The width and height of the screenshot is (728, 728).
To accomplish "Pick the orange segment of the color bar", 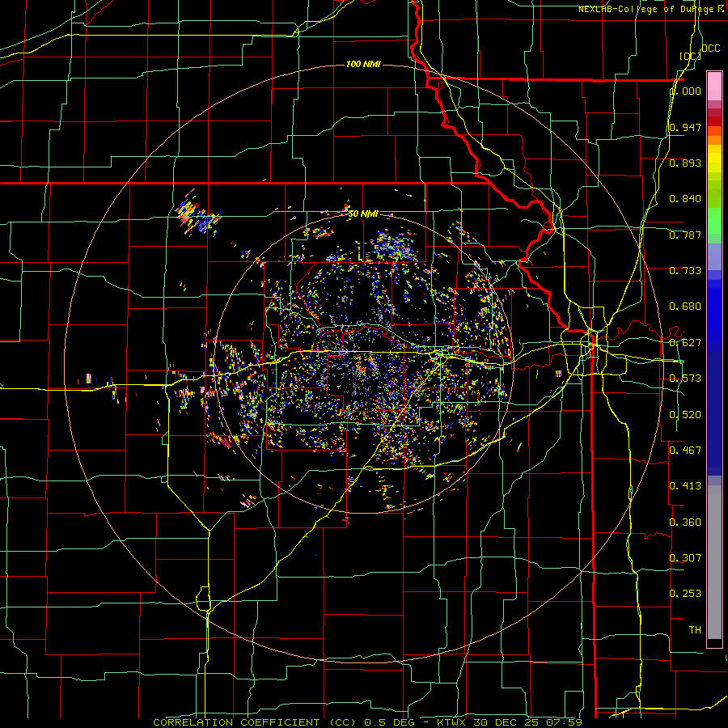I will point(714,140).
